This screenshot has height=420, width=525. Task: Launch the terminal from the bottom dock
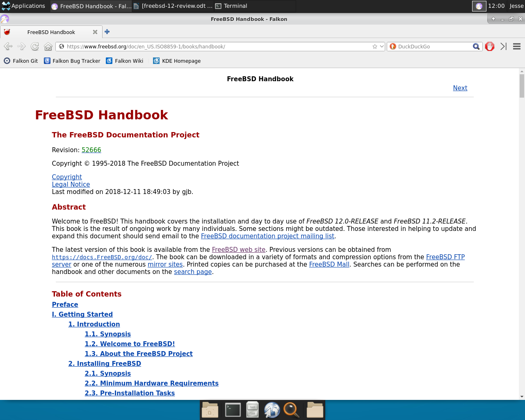233,410
